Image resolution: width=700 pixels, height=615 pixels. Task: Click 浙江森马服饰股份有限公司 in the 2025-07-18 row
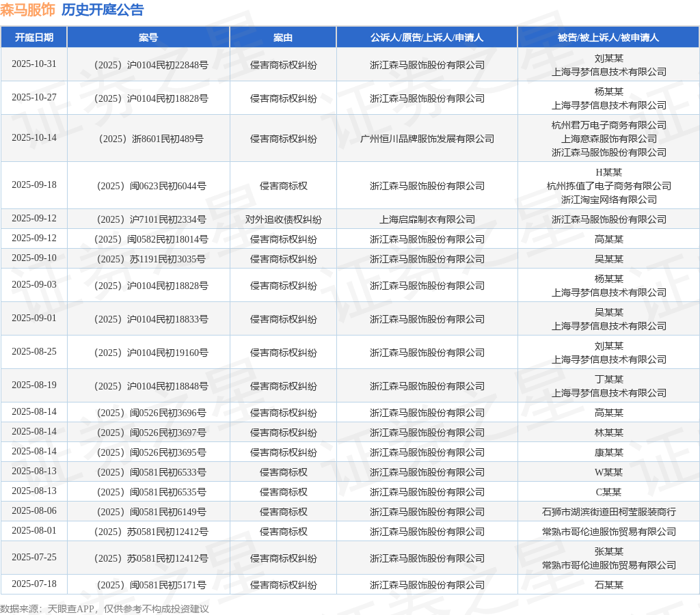point(427,585)
